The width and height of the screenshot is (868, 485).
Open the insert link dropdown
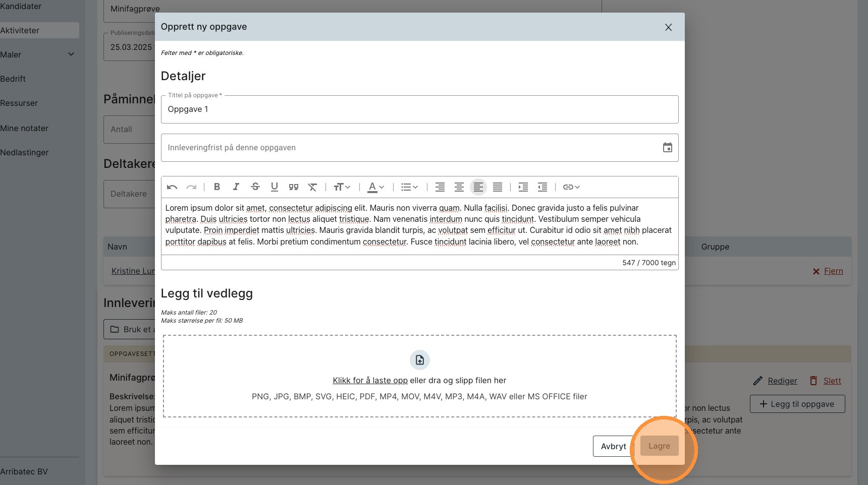coord(571,187)
